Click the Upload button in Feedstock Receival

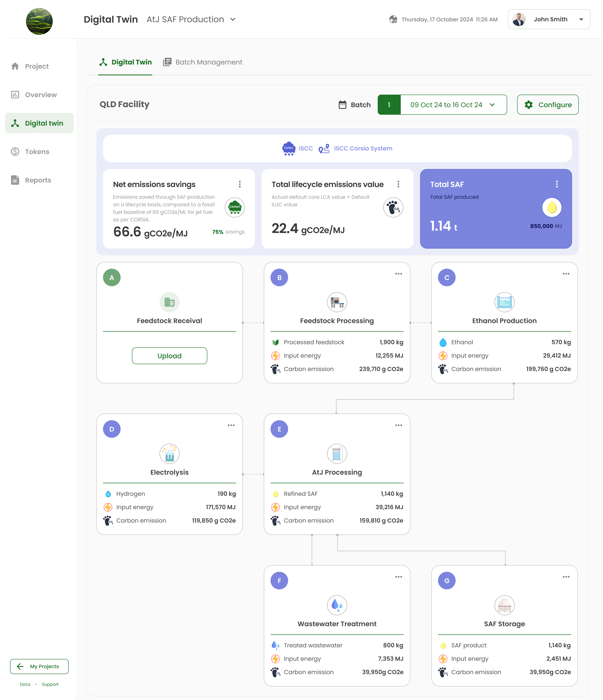(x=169, y=356)
